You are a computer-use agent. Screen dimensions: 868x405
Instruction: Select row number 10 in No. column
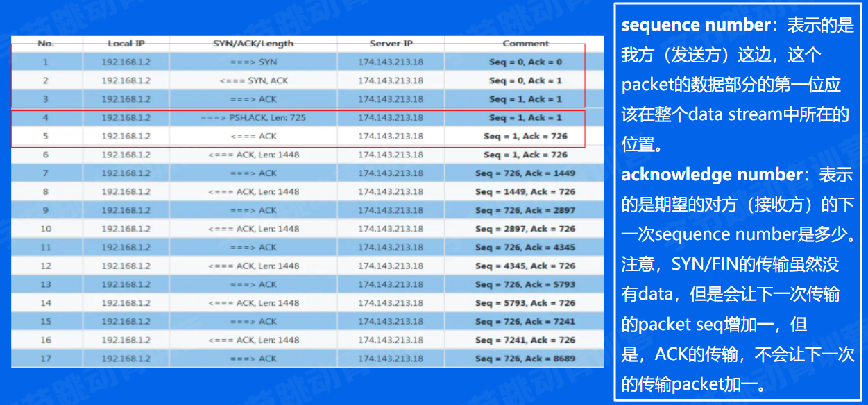(x=46, y=229)
